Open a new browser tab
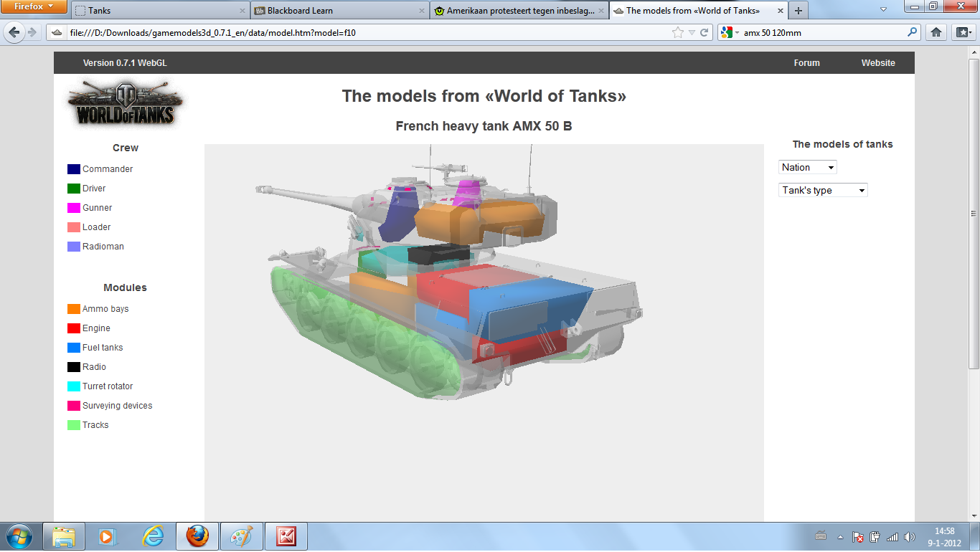The width and height of the screenshot is (980, 552). (x=798, y=11)
